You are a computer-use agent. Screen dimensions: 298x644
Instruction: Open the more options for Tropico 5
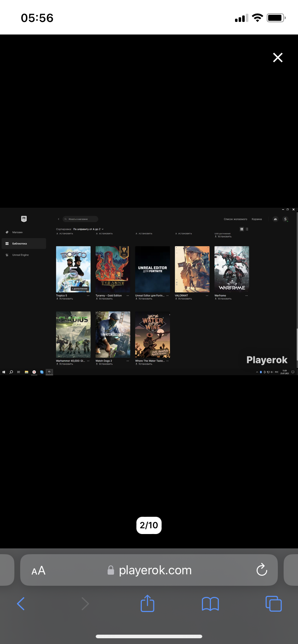[x=88, y=295]
